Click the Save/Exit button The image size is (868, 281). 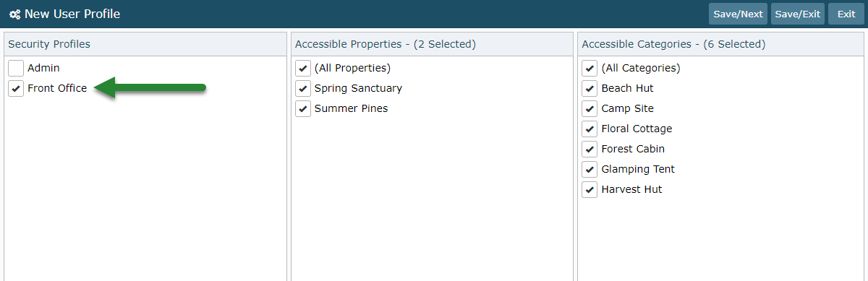(x=798, y=14)
